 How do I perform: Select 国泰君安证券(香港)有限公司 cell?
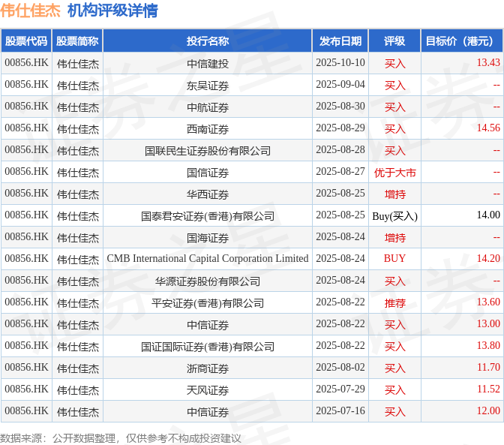[208, 216]
